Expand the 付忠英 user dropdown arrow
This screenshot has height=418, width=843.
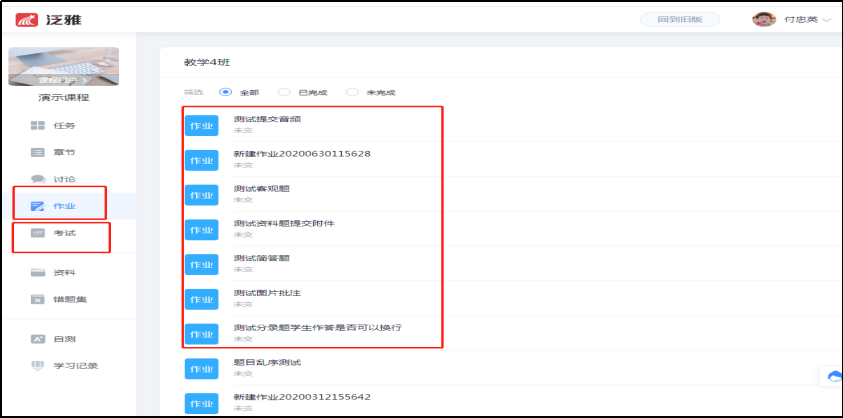point(827,20)
